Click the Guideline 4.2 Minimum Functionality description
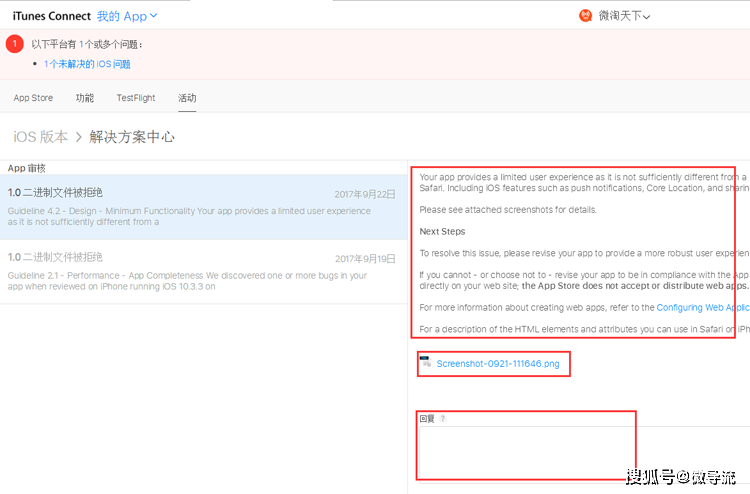Viewport: 750px width, 494px height. click(x=189, y=216)
